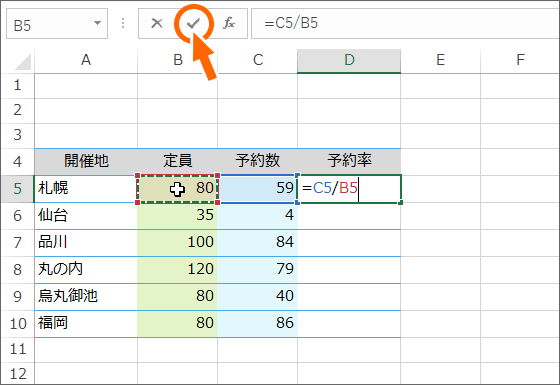Select row 2 header

pyautogui.click(x=18, y=111)
